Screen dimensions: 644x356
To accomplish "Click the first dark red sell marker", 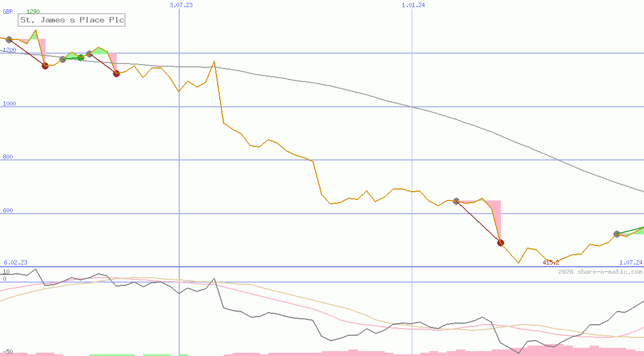I will (45, 66).
